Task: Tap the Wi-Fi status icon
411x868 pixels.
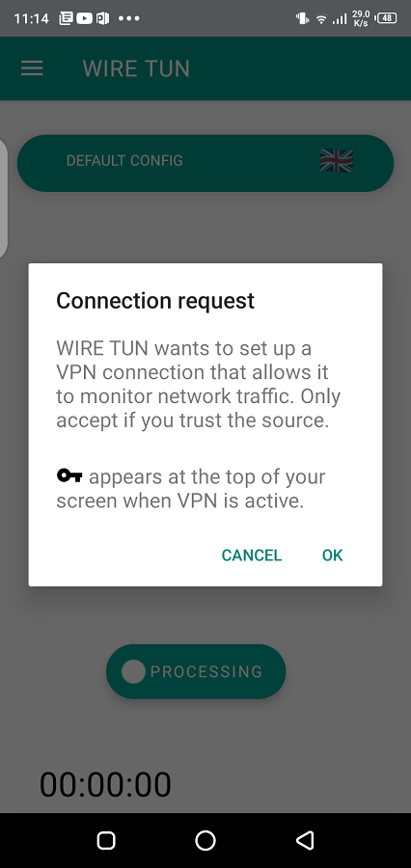Action: point(321,19)
